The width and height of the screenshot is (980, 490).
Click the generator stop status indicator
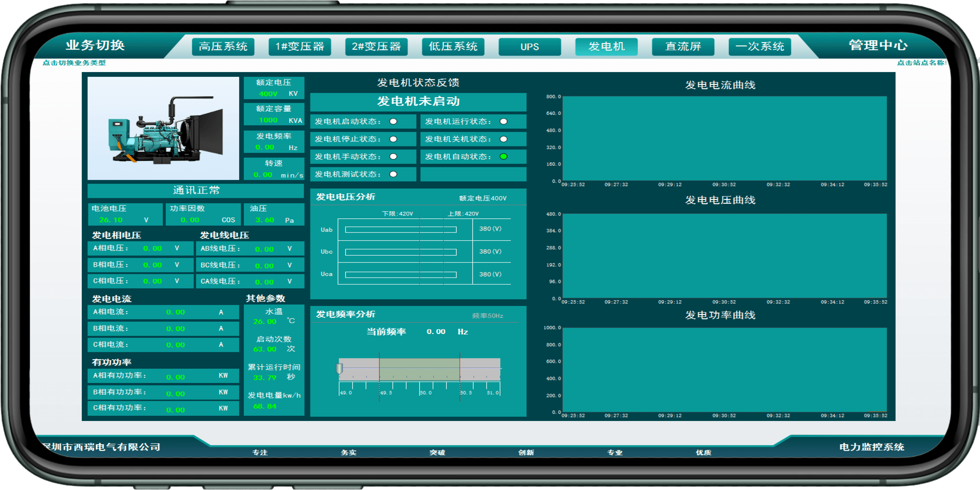(x=393, y=139)
